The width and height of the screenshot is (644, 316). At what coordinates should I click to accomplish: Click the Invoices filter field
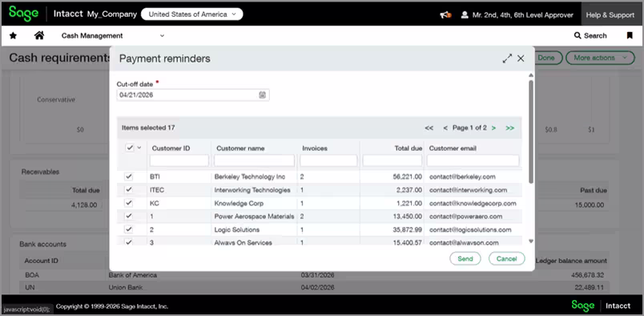point(328,160)
